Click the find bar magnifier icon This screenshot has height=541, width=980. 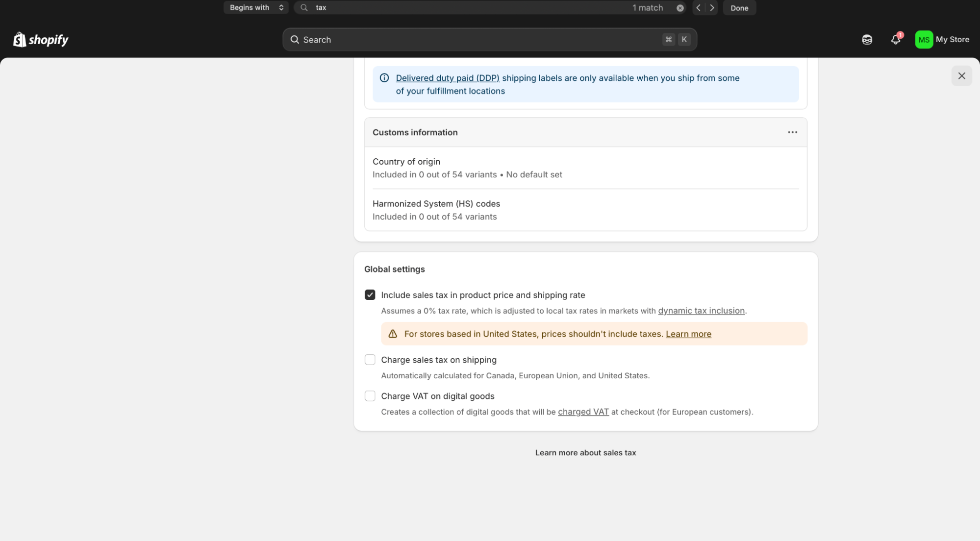point(304,8)
